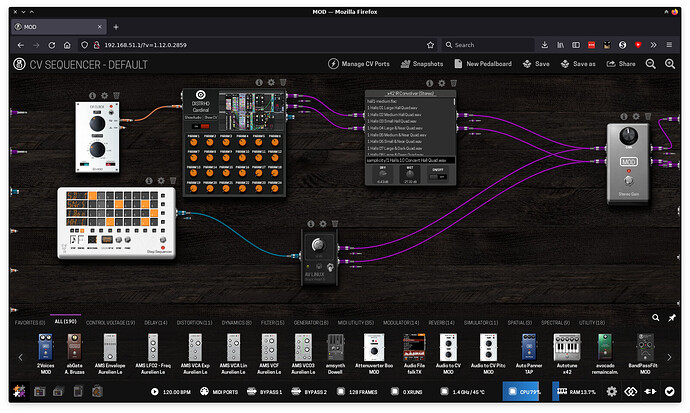Toggle Show Audio on Cardinal

click(193, 117)
